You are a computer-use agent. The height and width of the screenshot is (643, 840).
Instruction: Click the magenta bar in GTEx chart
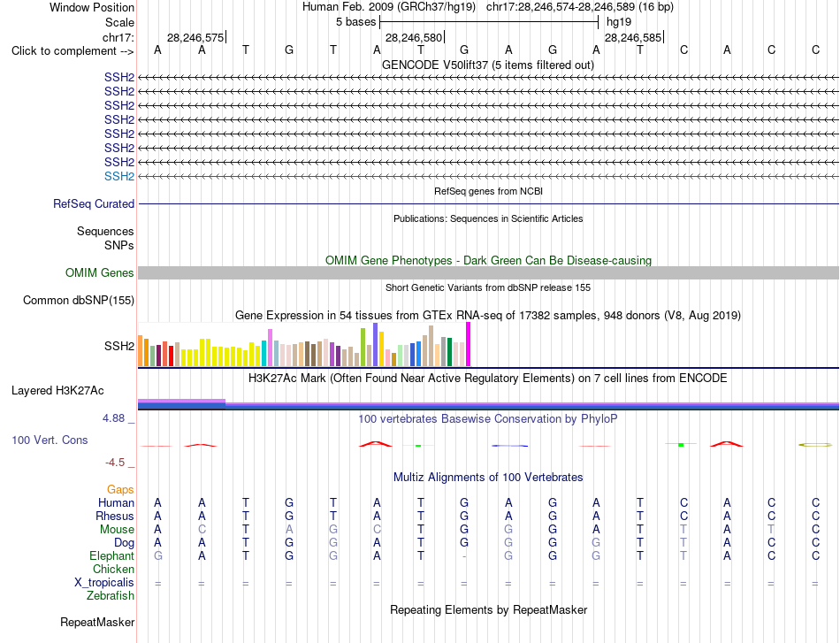pos(469,344)
